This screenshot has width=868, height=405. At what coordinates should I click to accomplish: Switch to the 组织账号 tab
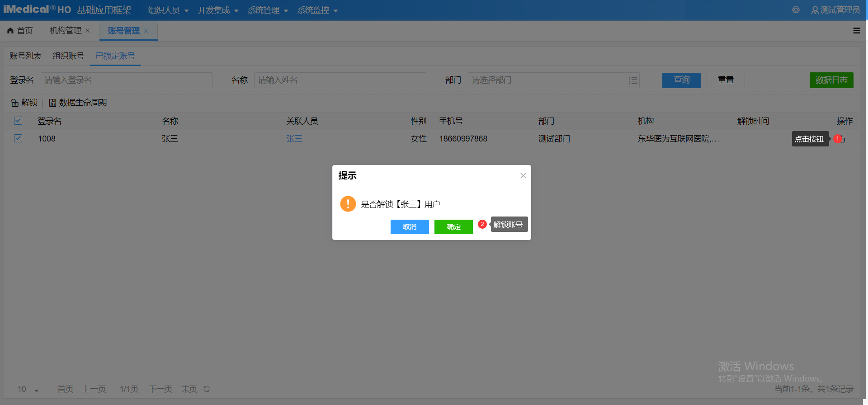point(68,56)
